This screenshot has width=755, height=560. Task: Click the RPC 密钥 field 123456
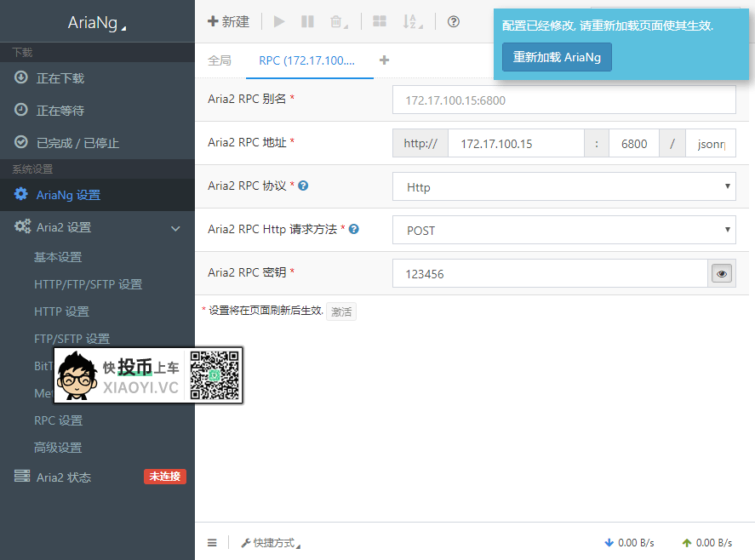(x=550, y=273)
